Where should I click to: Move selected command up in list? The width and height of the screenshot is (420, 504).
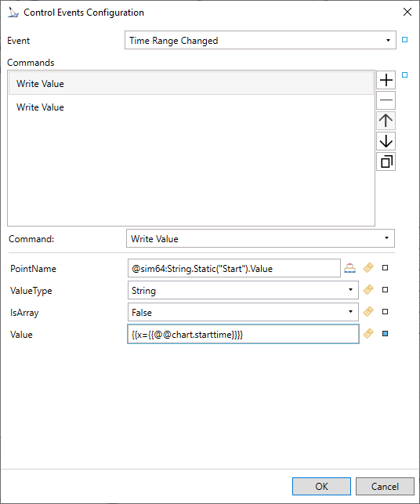(386, 121)
